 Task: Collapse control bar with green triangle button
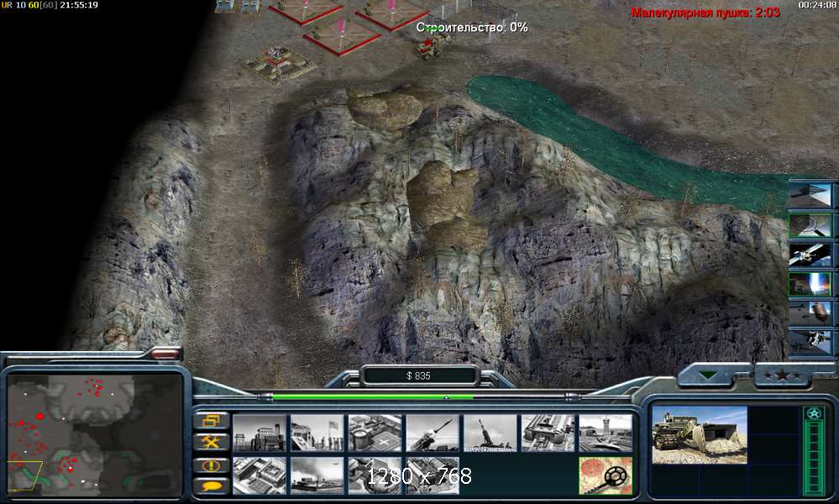pos(709,375)
